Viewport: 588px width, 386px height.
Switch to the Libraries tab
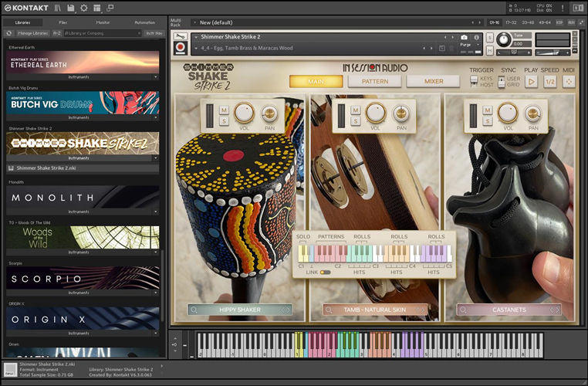23,22
